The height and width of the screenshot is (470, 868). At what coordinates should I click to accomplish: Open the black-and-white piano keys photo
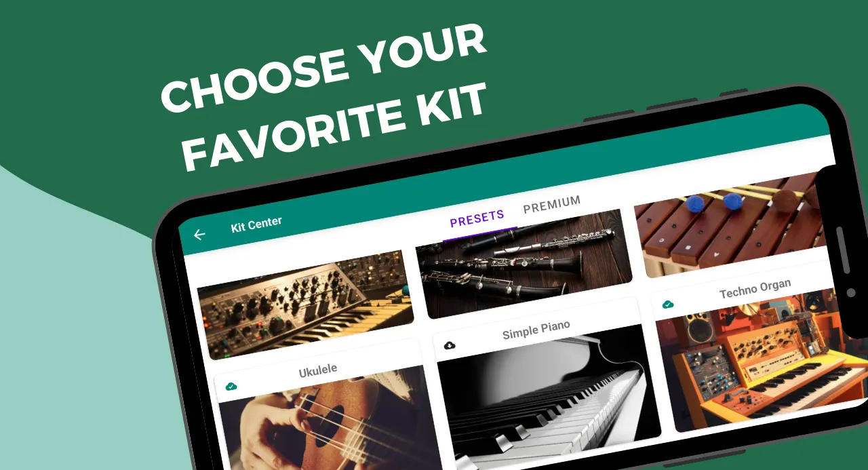pos(549,395)
